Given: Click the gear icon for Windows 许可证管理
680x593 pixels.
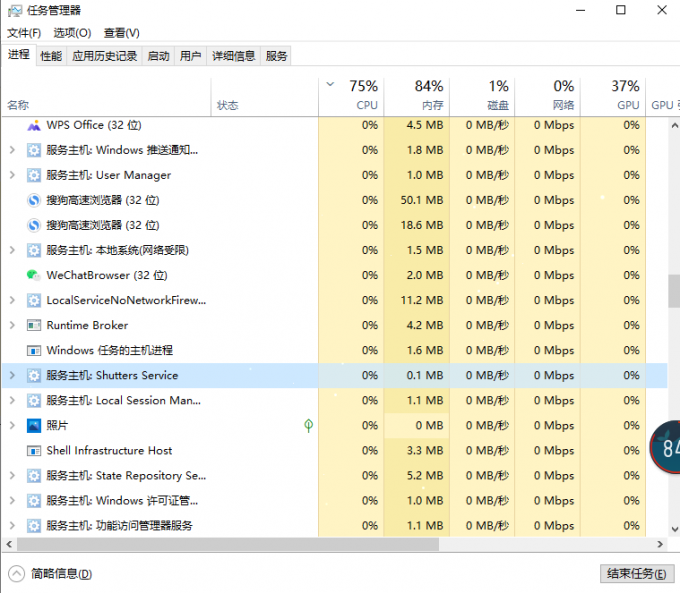Looking at the screenshot, I should click(x=34, y=501).
